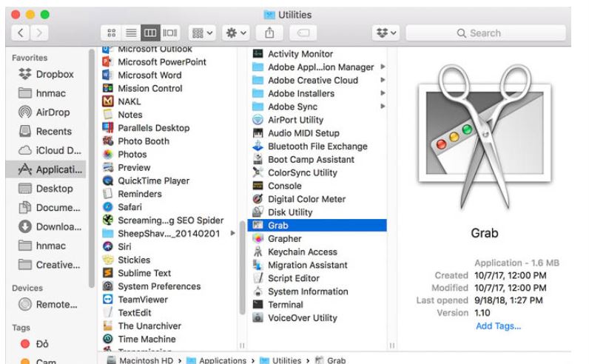Select Disk Utility in list
Image resolution: width=589 pixels, height=364 pixels.
(x=283, y=212)
